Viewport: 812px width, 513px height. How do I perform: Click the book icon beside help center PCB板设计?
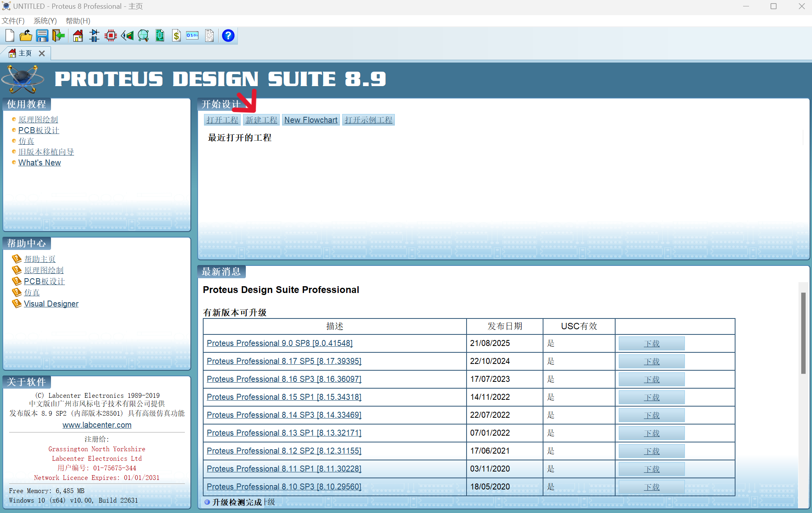16,281
